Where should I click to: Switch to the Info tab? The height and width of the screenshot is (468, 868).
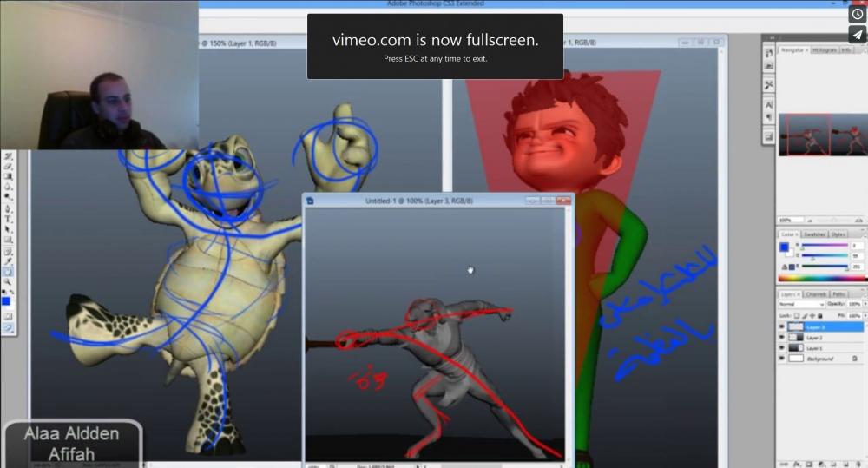(845, 49)
